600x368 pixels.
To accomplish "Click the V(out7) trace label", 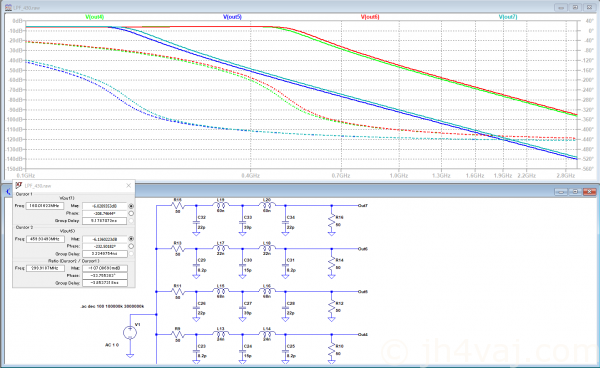I will 508,17.
